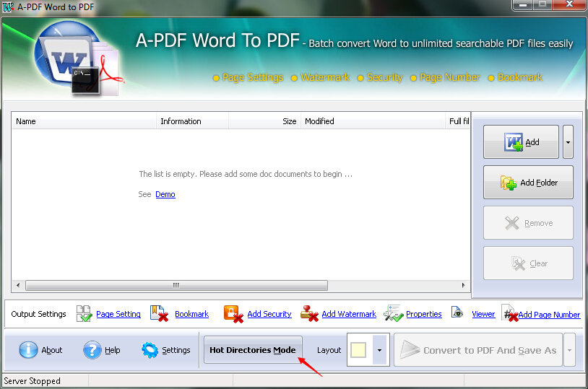Open the Add Security link
Image resolution: width=588 pixels, height=389 pixels.
(269, 314)
